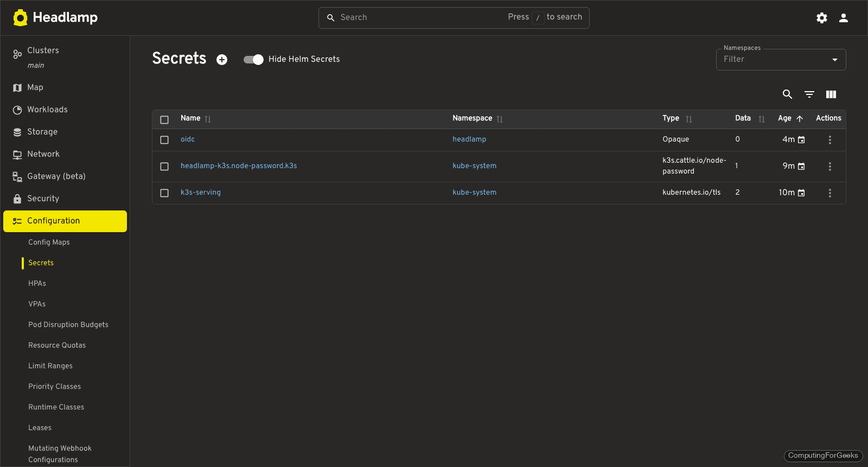868x467 pixels.
Task: Open the headlamp namespace link
Action: pos(469,139)
